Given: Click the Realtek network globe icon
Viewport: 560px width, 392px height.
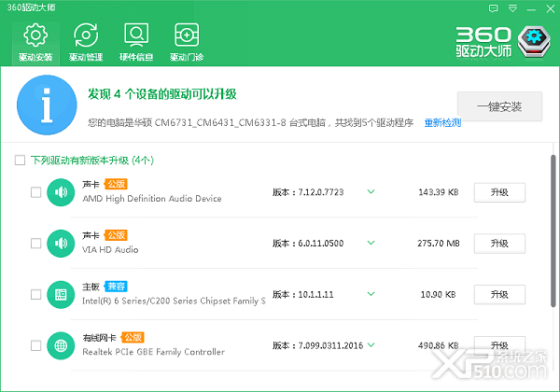Looking at the screenshot, I should [x=61, y=345].
